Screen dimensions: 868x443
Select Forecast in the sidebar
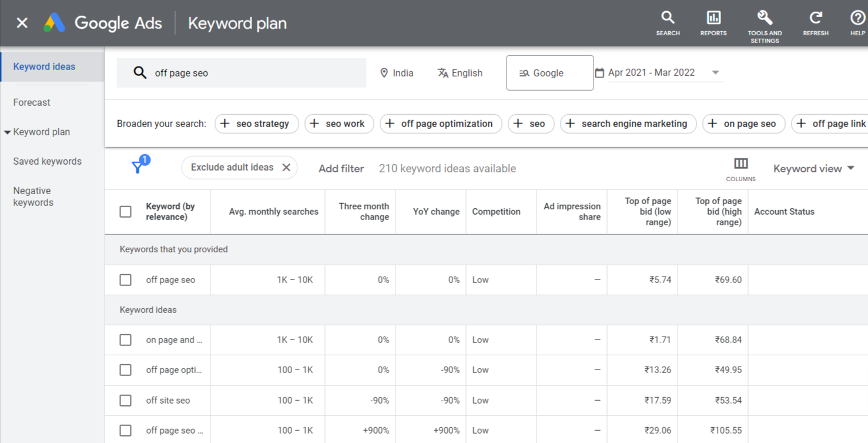point(32,102)
